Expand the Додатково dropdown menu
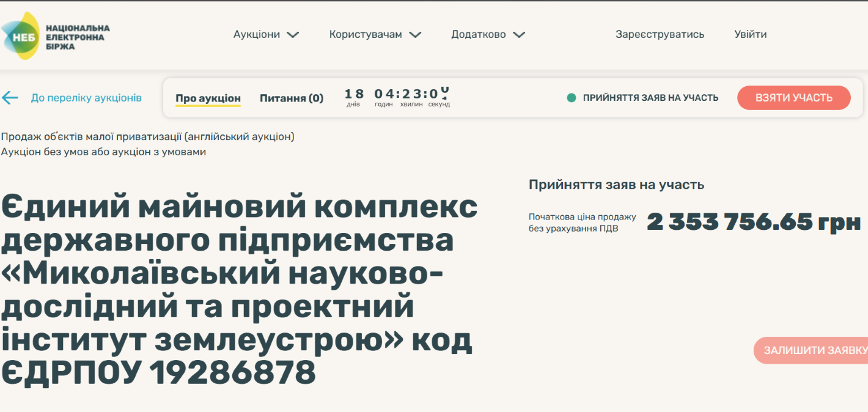This screenshot has height=412, width=868. pyautogui.click(x=488, y=34)
